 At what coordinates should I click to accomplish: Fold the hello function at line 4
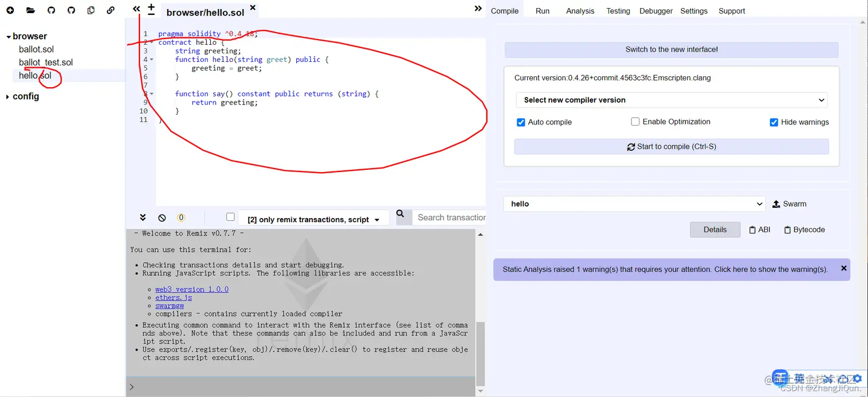(x=152, y=60)
